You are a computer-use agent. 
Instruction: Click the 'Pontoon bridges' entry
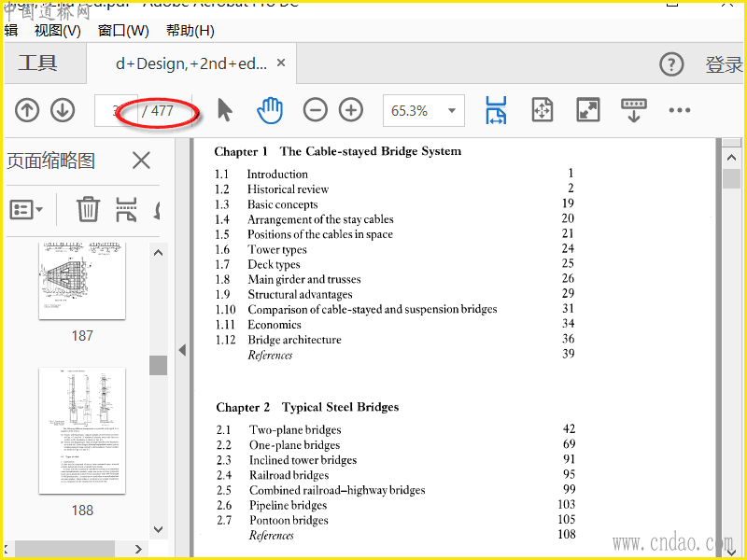point(289,520)
